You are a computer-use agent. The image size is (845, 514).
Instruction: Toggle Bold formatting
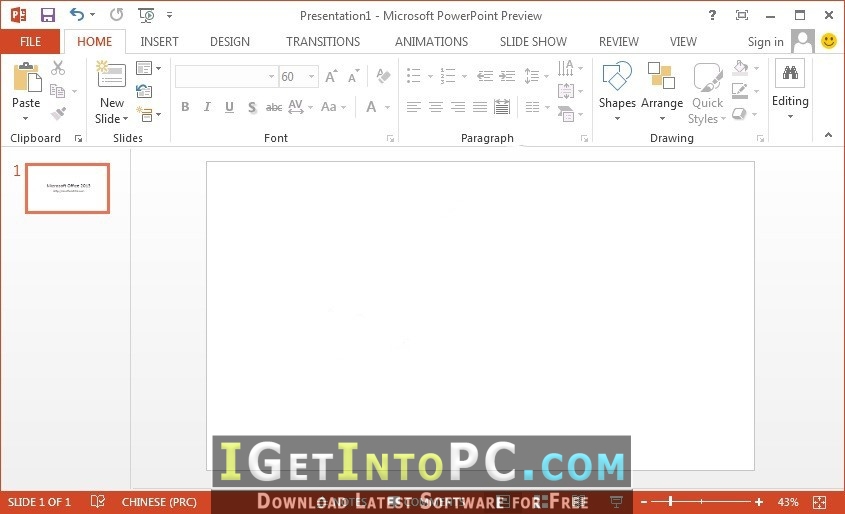click(x=185, y=107)
